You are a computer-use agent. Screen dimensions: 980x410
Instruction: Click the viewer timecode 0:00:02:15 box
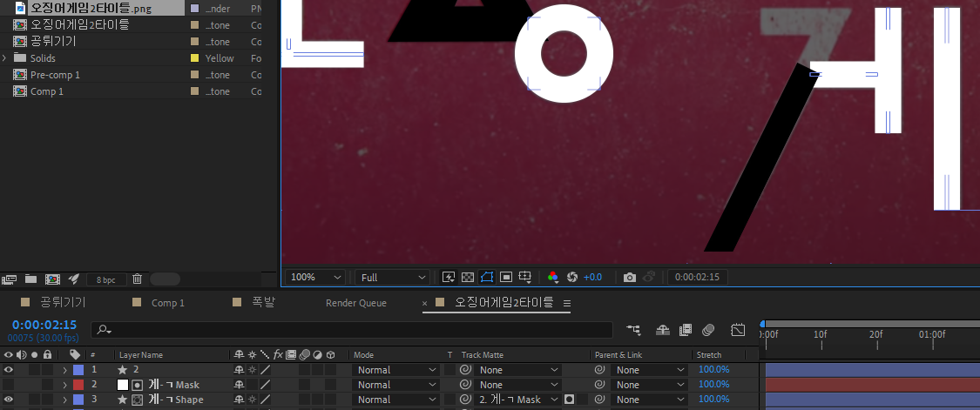coord(697,277)
